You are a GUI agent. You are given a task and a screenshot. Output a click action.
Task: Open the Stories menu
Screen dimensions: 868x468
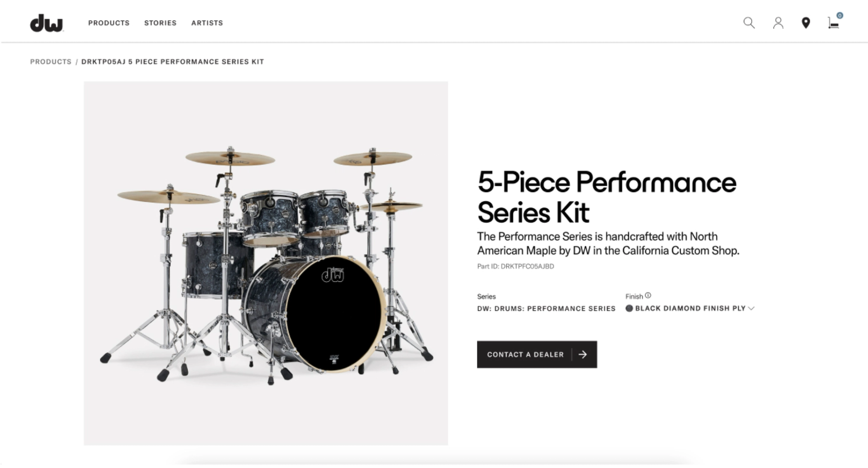pos(160,23)
